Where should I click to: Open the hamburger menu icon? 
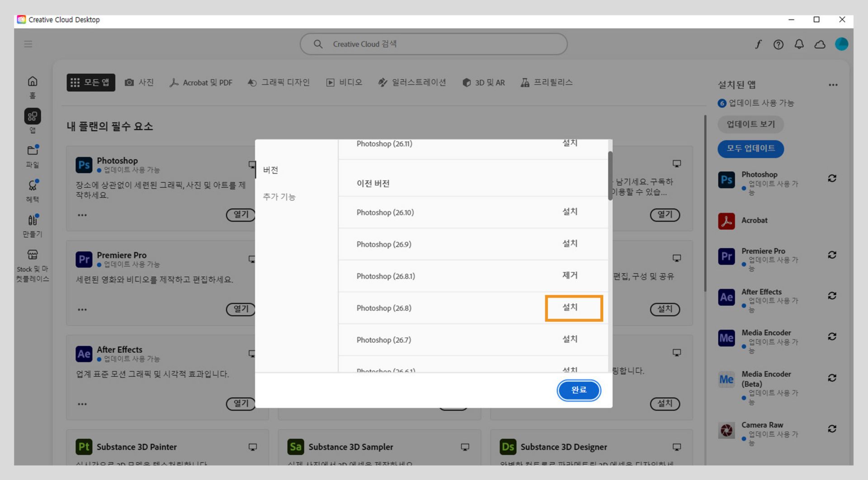coord(28,44)
